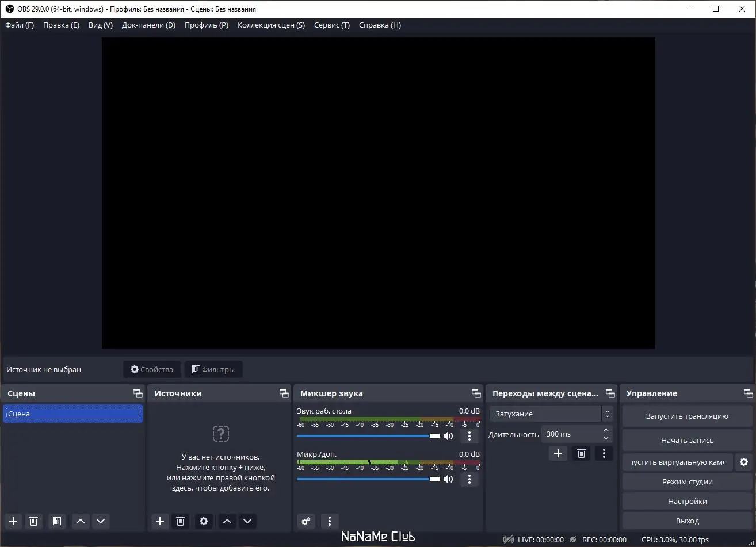Open Затухание transition dropdown

click(x=551, y=414)
